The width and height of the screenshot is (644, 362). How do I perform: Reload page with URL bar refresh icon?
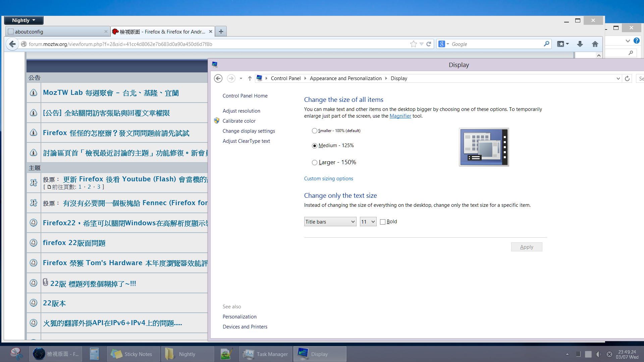[429, 44]
